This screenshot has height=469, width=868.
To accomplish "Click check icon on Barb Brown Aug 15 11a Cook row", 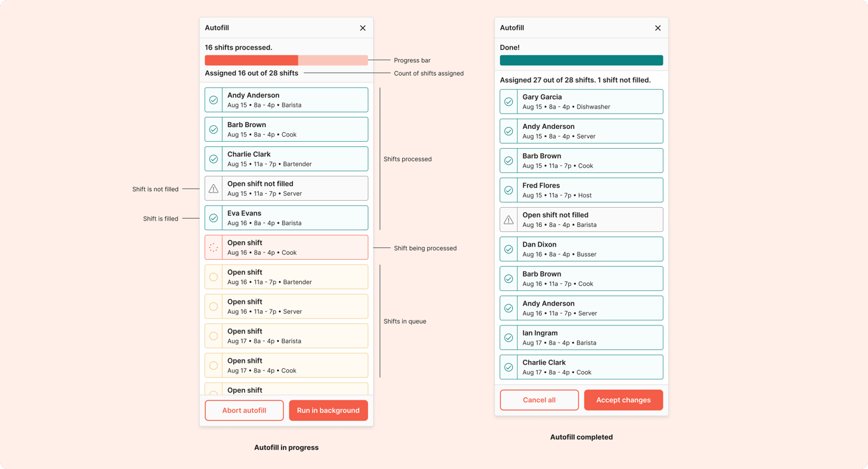I will (x=508, y=161).
